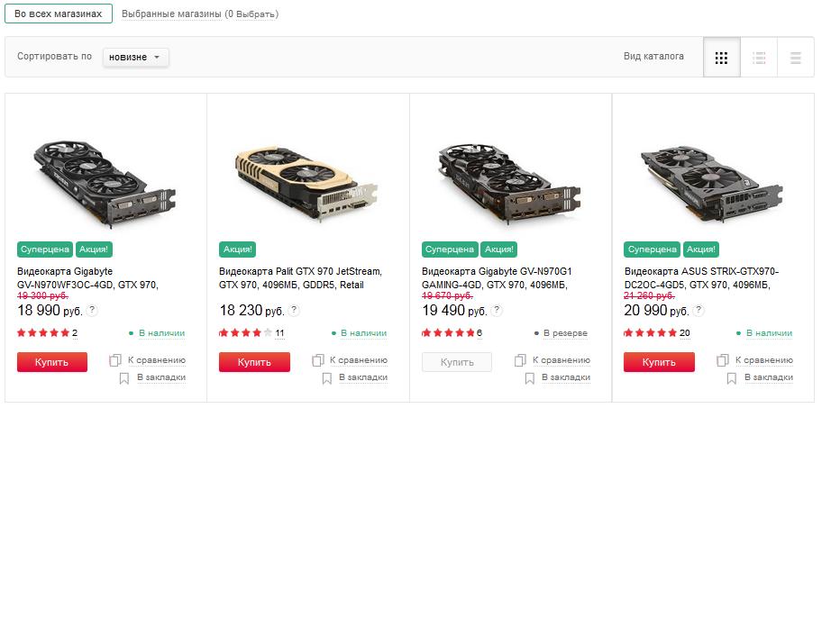The width and height of the screenshot is (840, 617).
Task: Buy the Gigabyte GV-N970WF3OC-4GD for 18 990 руб.
Action: pyautogui.click(x=52, y=362)
